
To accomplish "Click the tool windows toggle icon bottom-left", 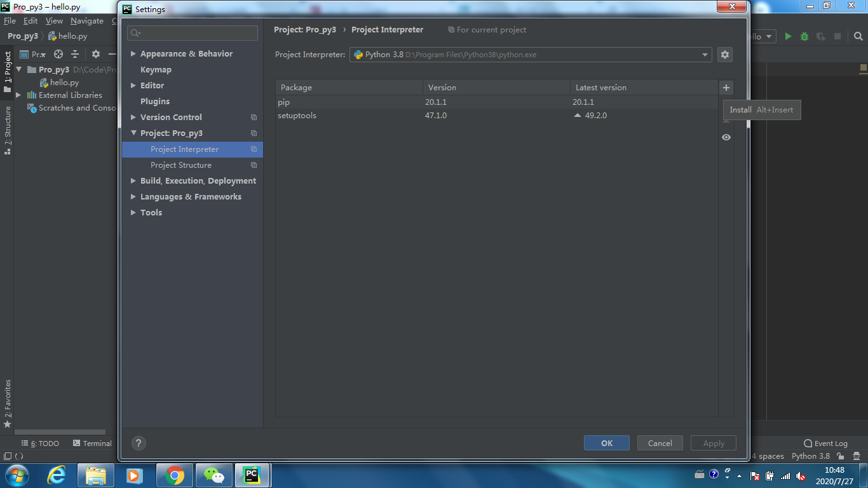I will pyautogui.click(x=7, y=456).
